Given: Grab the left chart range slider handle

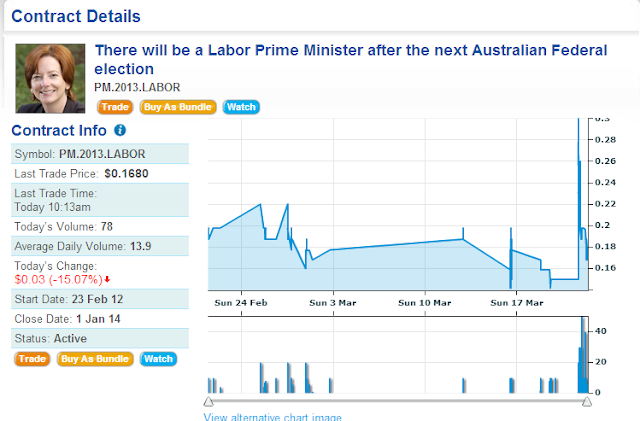Looking at the screenshot, I should [x=208, y=401].
